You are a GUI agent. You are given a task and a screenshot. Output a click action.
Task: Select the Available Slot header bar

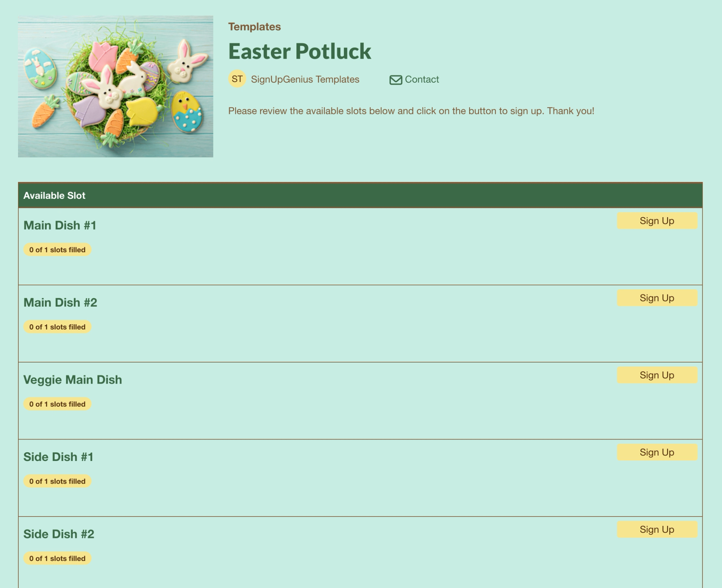tap(360, 195)
